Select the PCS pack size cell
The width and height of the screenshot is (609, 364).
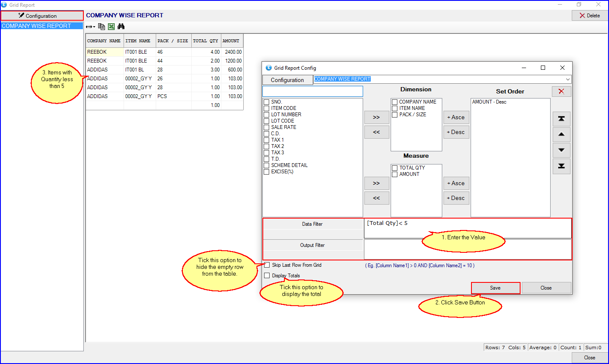pos(174,96)
